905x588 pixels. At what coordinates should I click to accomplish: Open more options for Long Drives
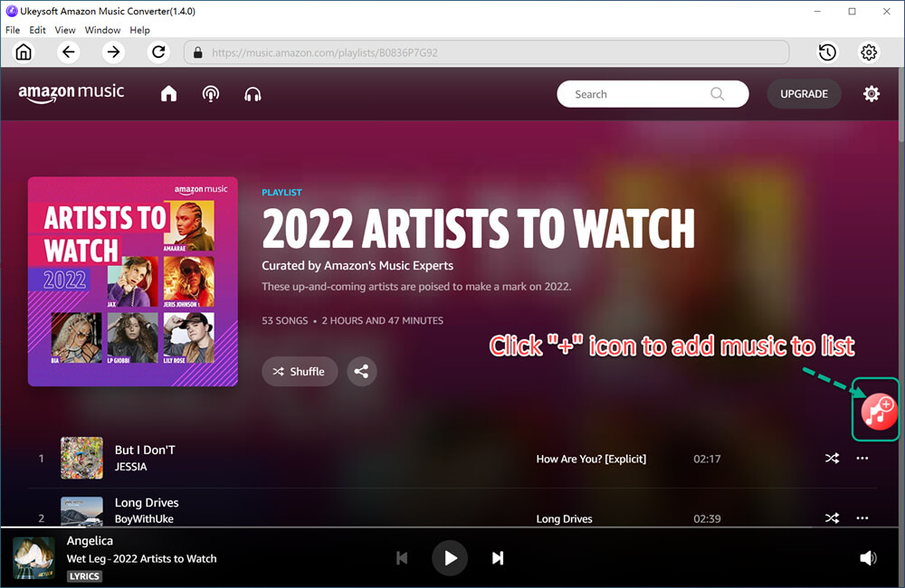(862, 517)
